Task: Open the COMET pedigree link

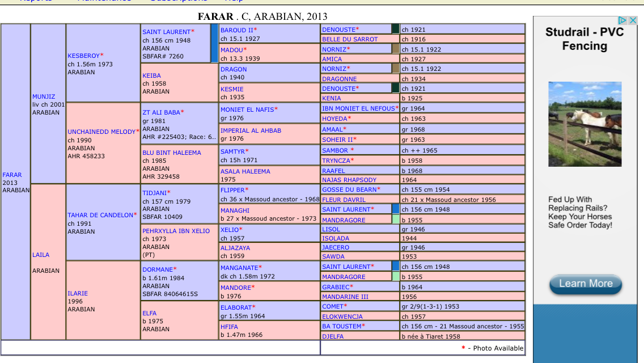Action: click(x=333, y=307)
